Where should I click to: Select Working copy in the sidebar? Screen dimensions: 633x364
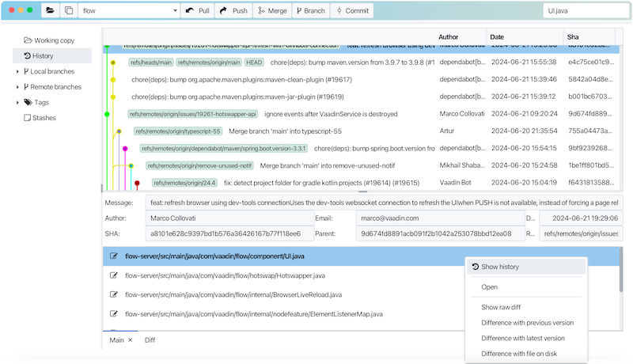click(x=48, y=40)
